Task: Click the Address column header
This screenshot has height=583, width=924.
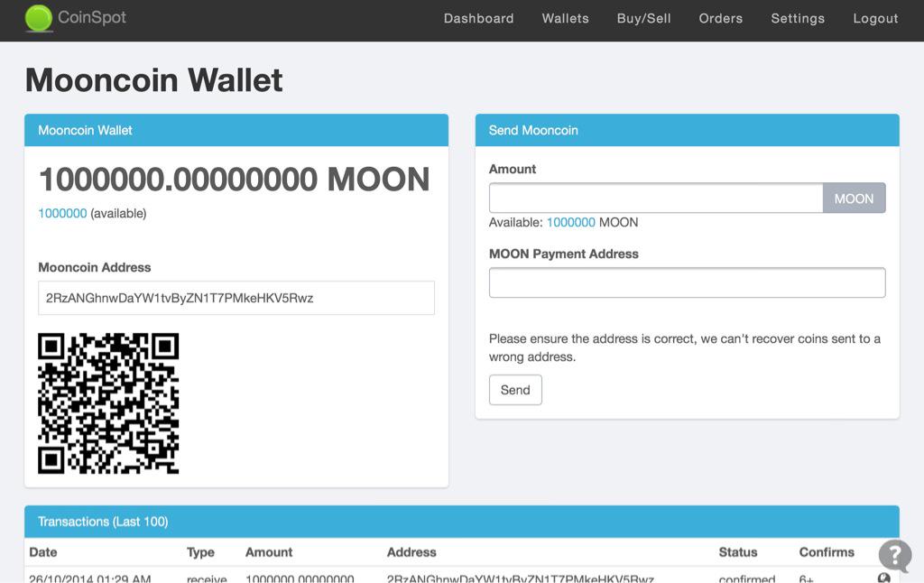Action: (411, 552)
